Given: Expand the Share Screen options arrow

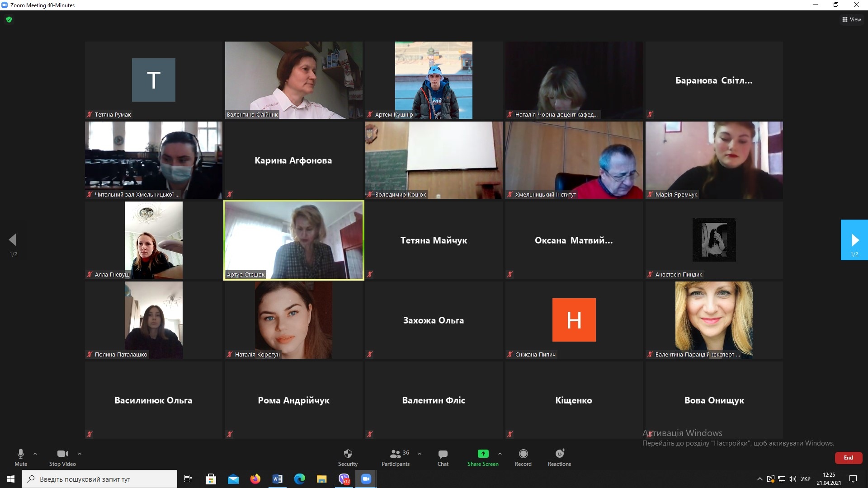Looking at the screenshot, I should coord(500,454).
